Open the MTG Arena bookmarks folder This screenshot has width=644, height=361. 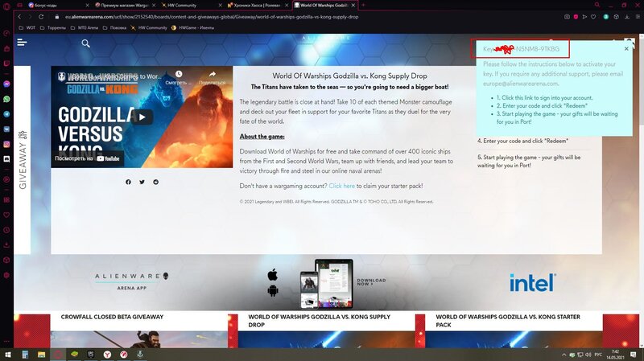85,28
